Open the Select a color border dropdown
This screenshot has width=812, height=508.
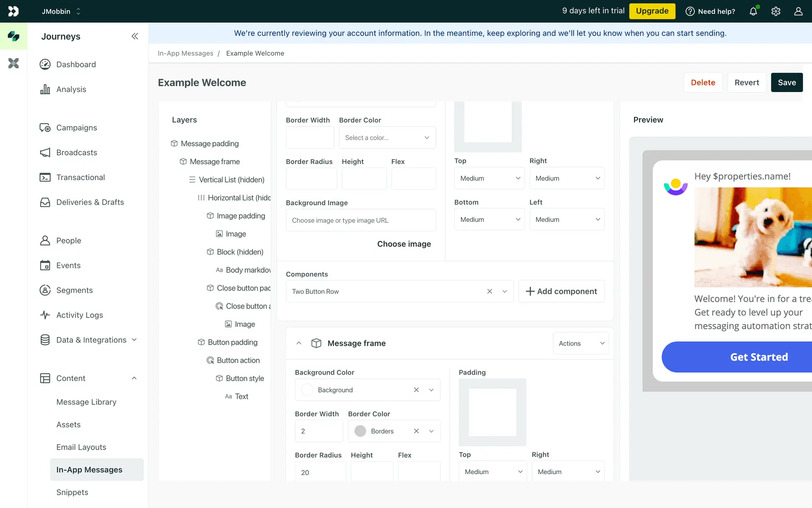click(387, 138)
